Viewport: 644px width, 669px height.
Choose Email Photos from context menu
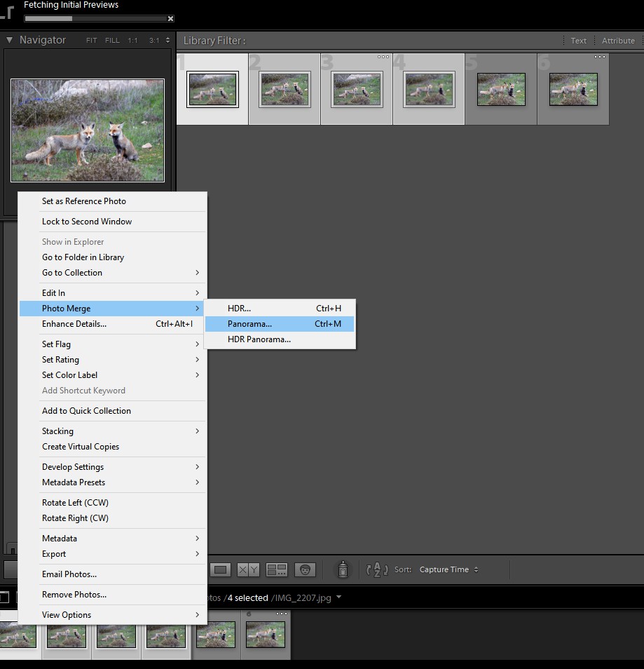[x=114, y=575]
